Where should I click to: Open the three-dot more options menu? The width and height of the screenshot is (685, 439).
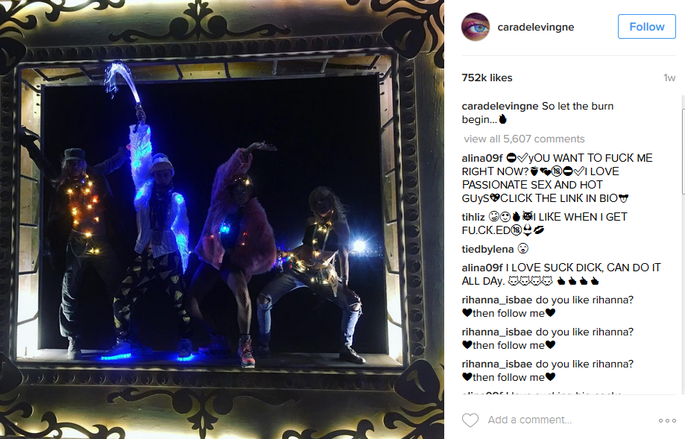[667, 421]
